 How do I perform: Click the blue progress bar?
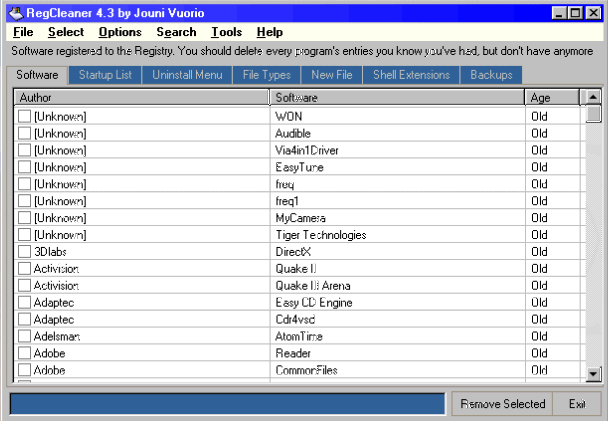point(228,404)
